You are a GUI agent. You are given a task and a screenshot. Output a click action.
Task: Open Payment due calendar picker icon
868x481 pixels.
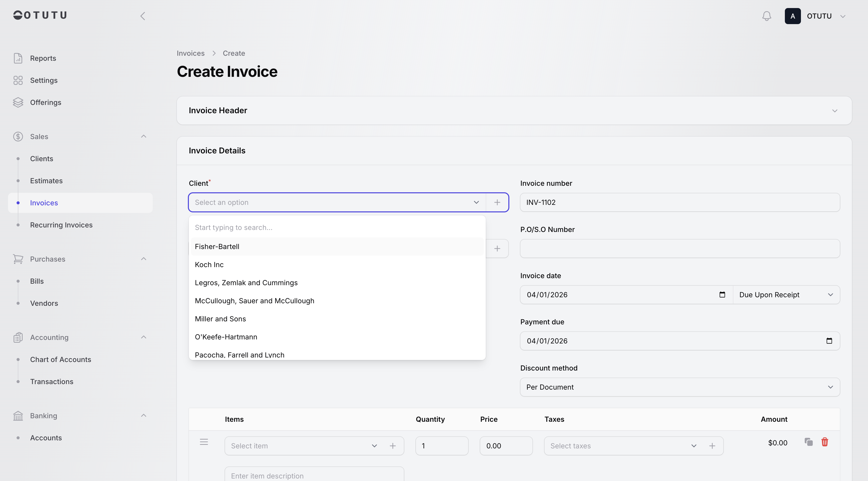[829, 341]
